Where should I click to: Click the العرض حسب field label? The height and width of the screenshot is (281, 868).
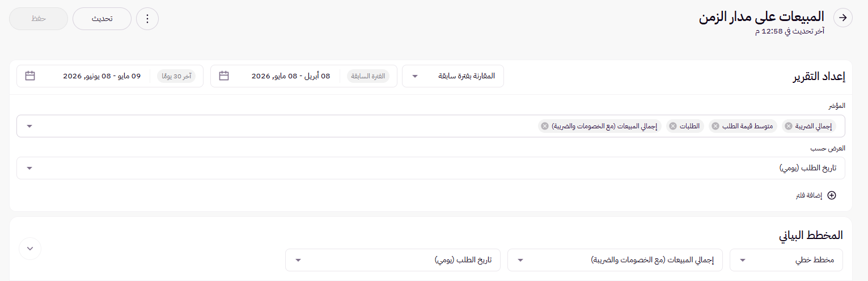[x=829, y=148]
